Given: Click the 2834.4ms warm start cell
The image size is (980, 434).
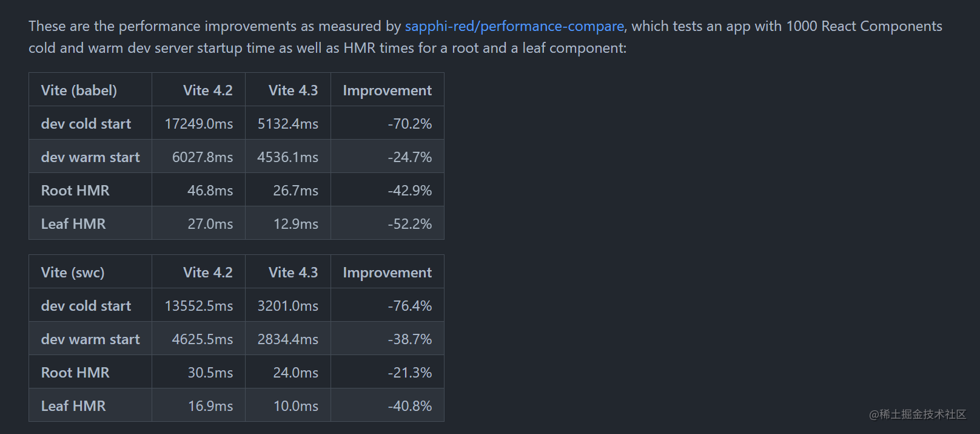Looking at the screenshot, I should [287, 339].
